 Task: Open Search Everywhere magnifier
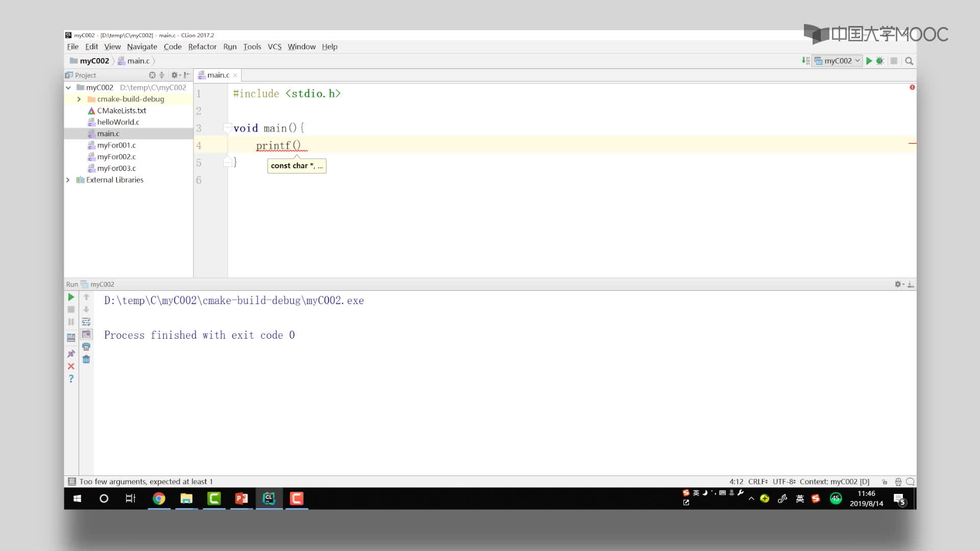pyautogui.click(x=909, y=61)
